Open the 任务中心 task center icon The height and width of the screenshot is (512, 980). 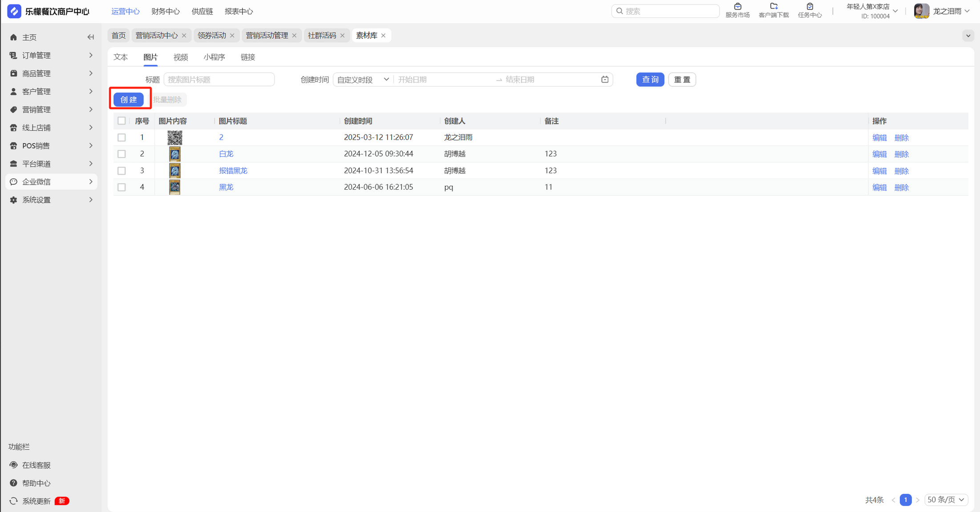coord(810,7)
